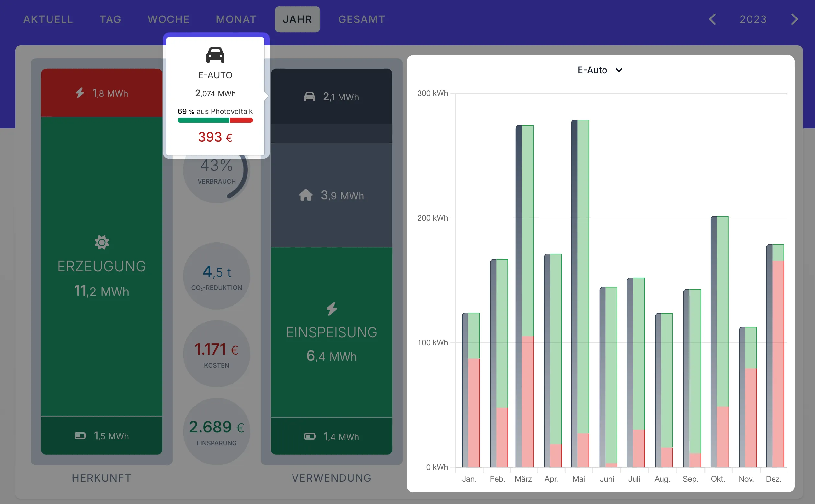
Task: Select the ERZEUGUNG 11,2 MWh block
Action: click(x=102, y=267)
